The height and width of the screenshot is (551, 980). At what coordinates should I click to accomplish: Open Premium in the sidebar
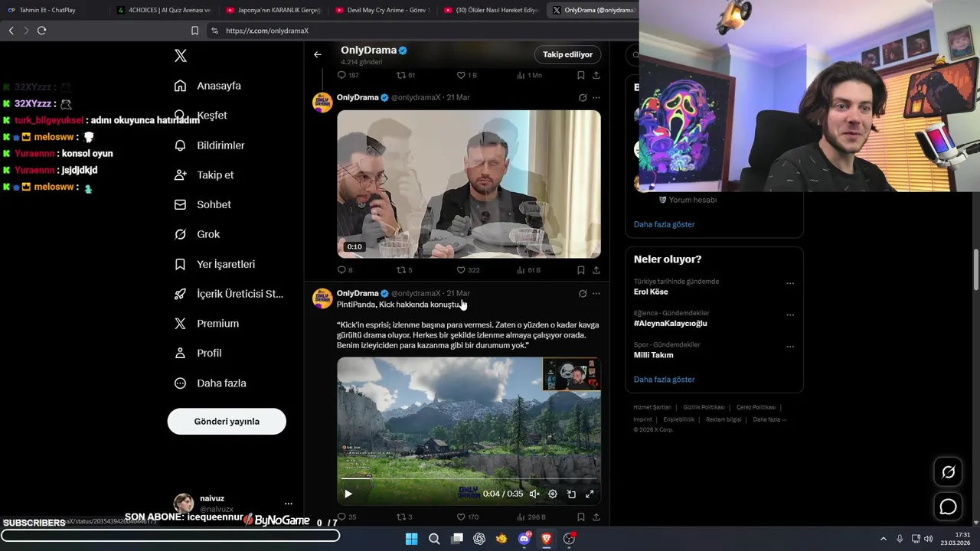coord(206,324)
